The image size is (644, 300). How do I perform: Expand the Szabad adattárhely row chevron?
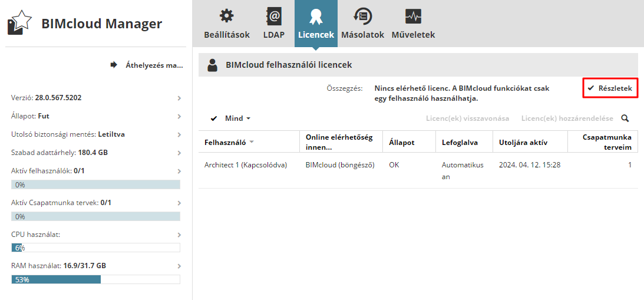[179, 153]
